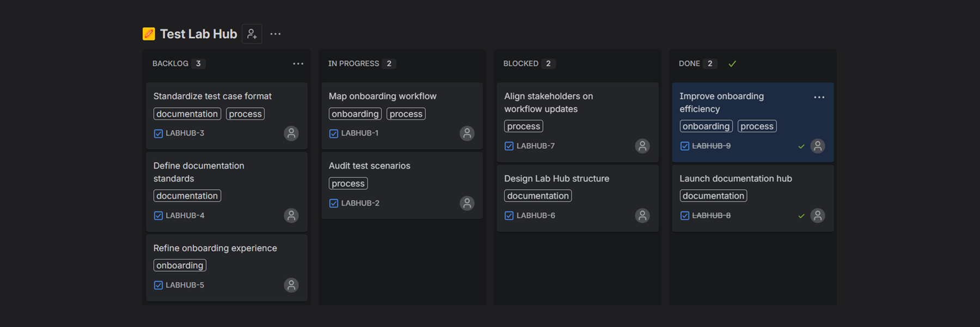Click the assignee avatar on LABHUB-1 card
The image size is (980, 327).
point(467,133)
